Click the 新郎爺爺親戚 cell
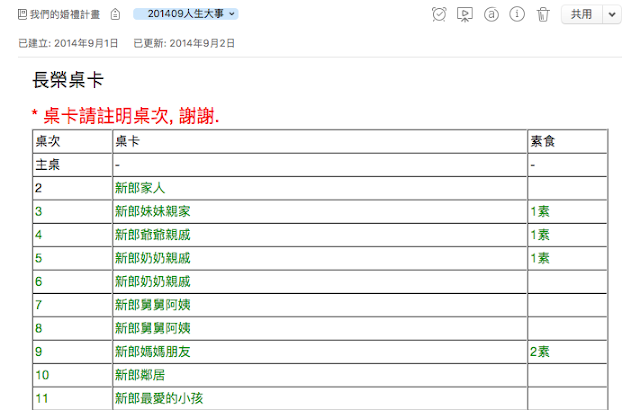This screenshot has width=640, height=410. (320, 235)
